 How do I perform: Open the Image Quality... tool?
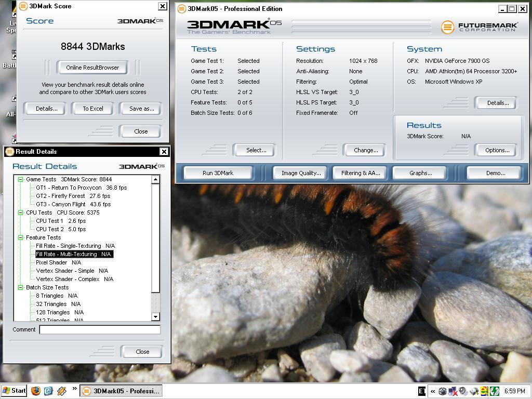coord(301,173)
